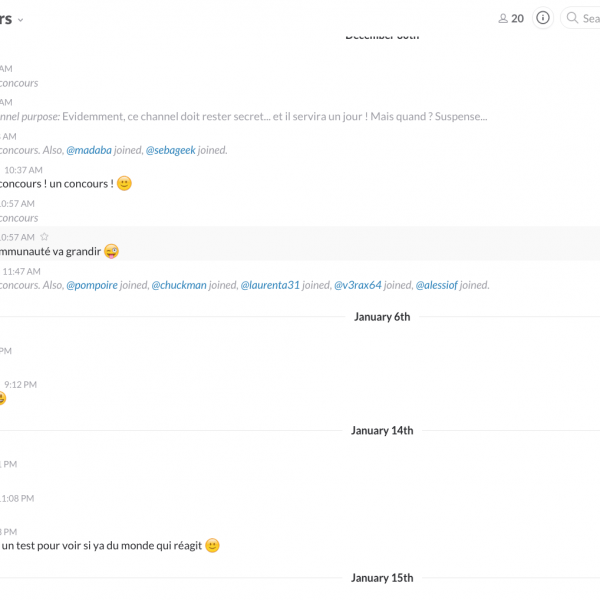This screenshot has height=600, width=600.
Task: Click the 20 members count
Action: point(517,18)
